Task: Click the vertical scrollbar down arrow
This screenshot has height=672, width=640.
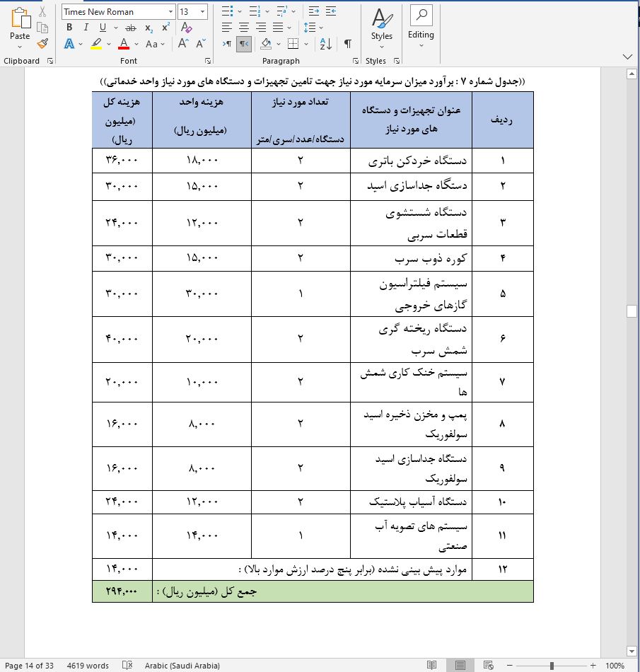Action: tap(632, 649)
